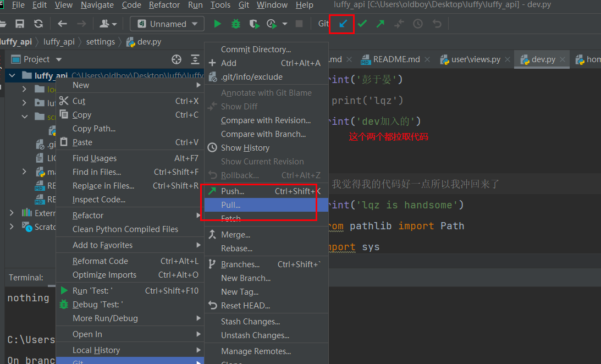Screen dimensions: 601x364
Task: Click the Collapse All icon in Project panel
Action: (195, 59)
